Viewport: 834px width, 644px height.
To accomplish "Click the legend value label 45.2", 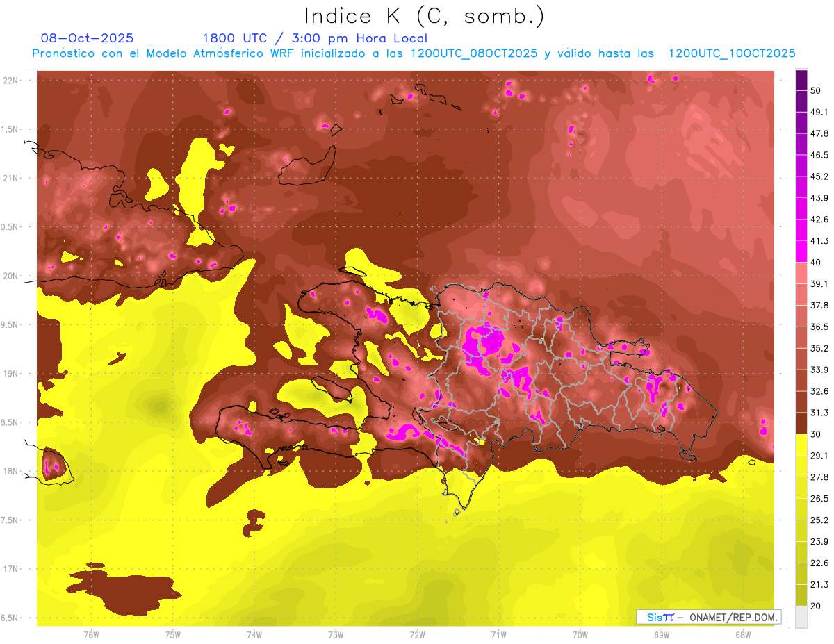I will pyautogui.click(x=820, y=176).
